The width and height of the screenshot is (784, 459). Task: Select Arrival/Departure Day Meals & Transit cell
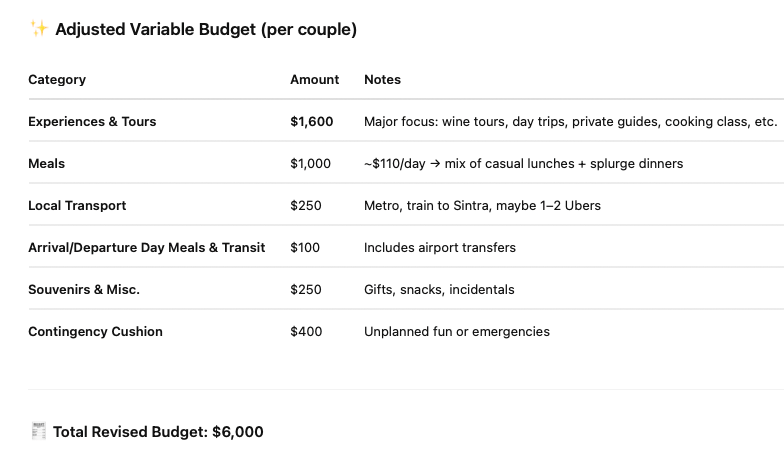click(146, 248)
